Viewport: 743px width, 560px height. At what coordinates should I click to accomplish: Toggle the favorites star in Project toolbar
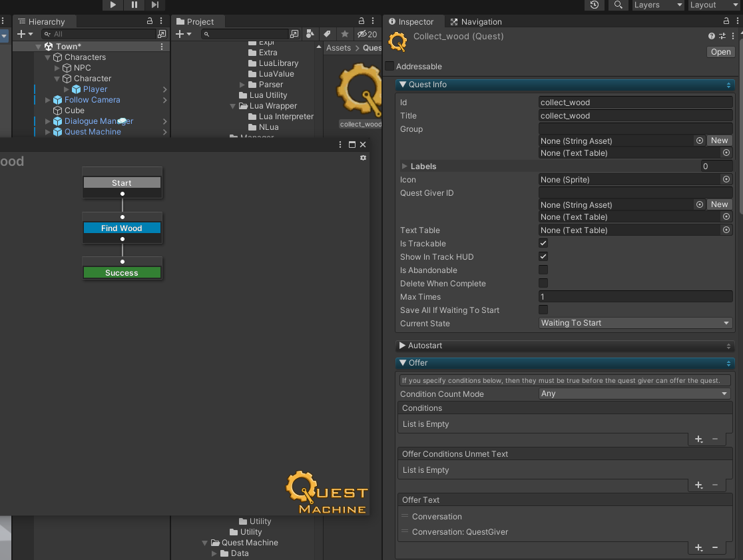[344, 34]
